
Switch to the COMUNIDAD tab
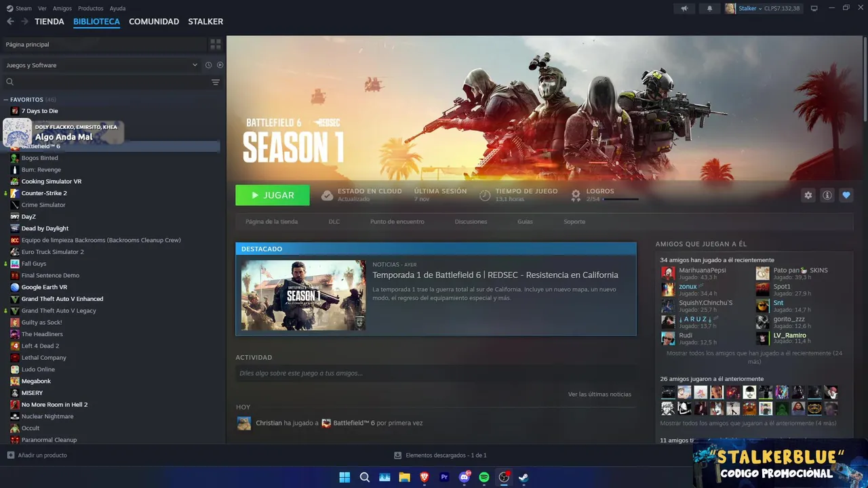pos(154,22)
